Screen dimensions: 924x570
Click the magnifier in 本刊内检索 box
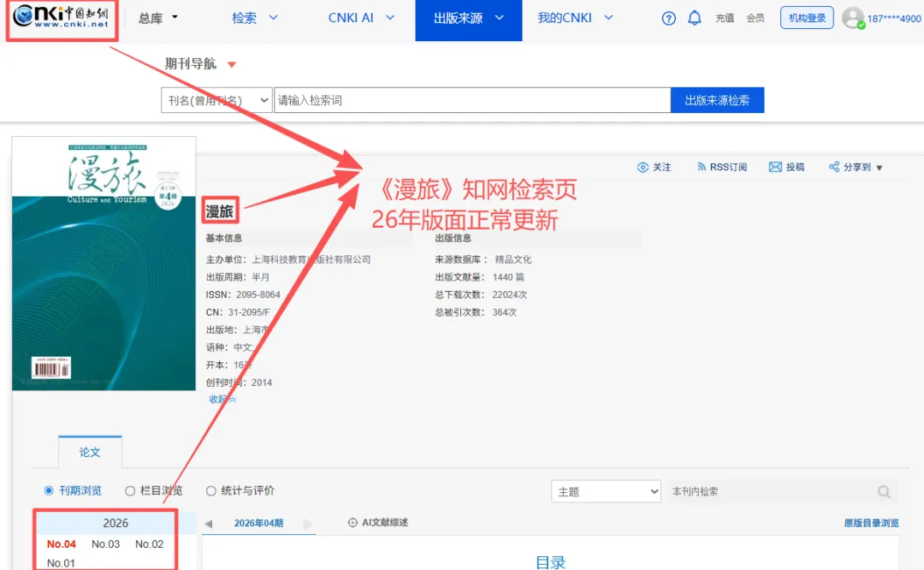883,491
